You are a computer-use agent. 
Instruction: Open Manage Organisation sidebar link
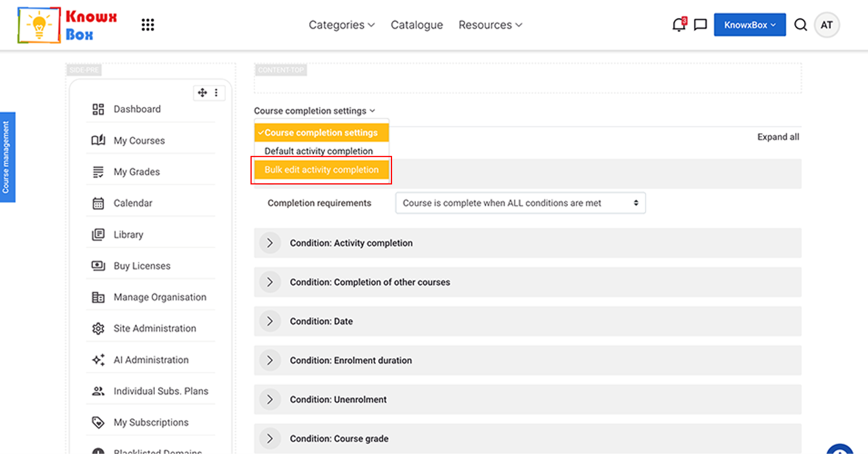coord(160,297)
